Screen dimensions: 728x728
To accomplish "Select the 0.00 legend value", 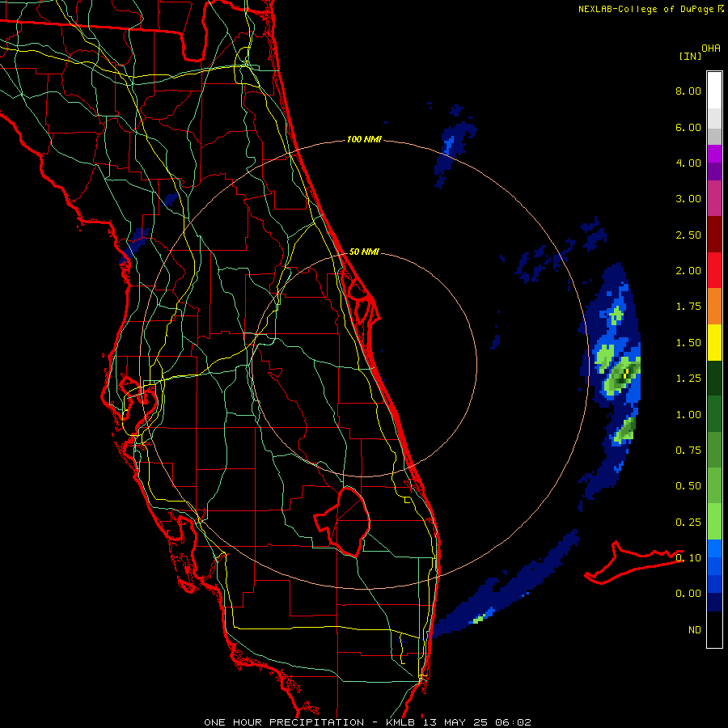I will [688, 594].
